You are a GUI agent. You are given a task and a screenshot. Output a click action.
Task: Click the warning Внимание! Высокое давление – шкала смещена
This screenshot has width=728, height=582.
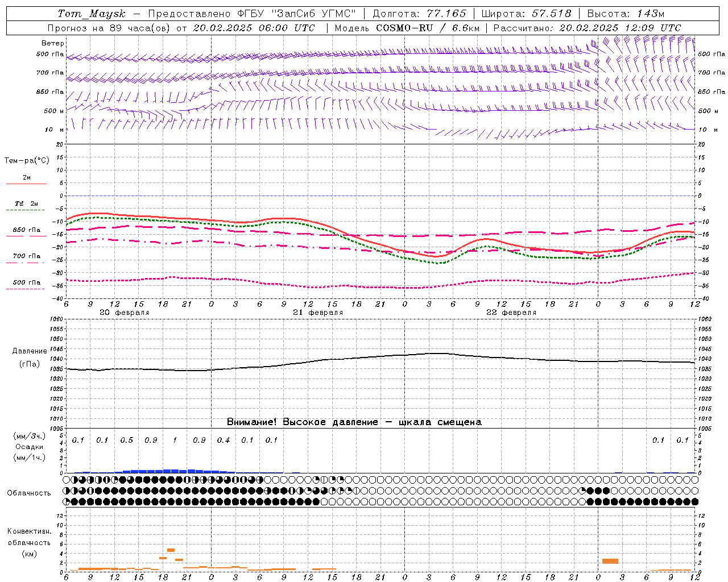354,422
